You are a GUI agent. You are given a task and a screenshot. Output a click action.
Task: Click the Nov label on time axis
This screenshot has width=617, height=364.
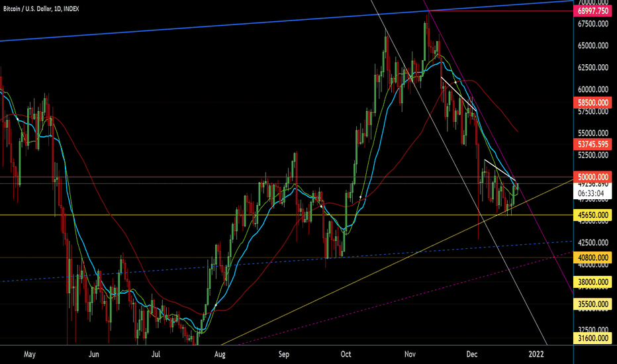[410, 354]
